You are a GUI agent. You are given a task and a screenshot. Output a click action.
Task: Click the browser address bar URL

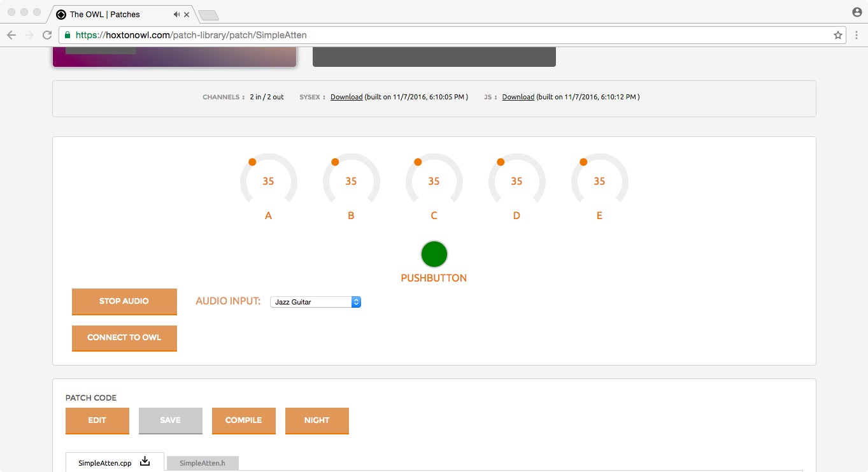coord(191,36)
